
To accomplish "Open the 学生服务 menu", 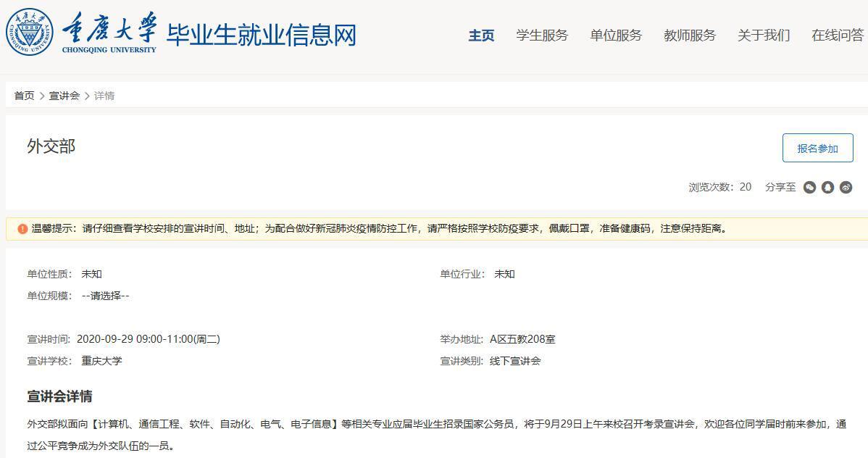I will point(542,36).
